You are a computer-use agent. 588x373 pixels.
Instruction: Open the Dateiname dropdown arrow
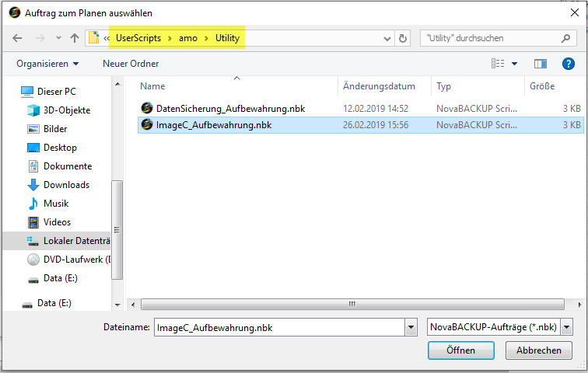[411, 328]
